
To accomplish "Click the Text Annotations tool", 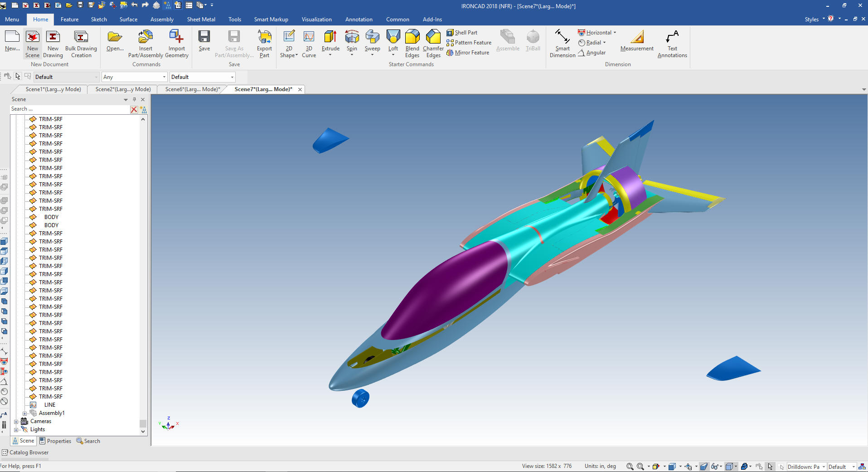I will coord(672,37).
